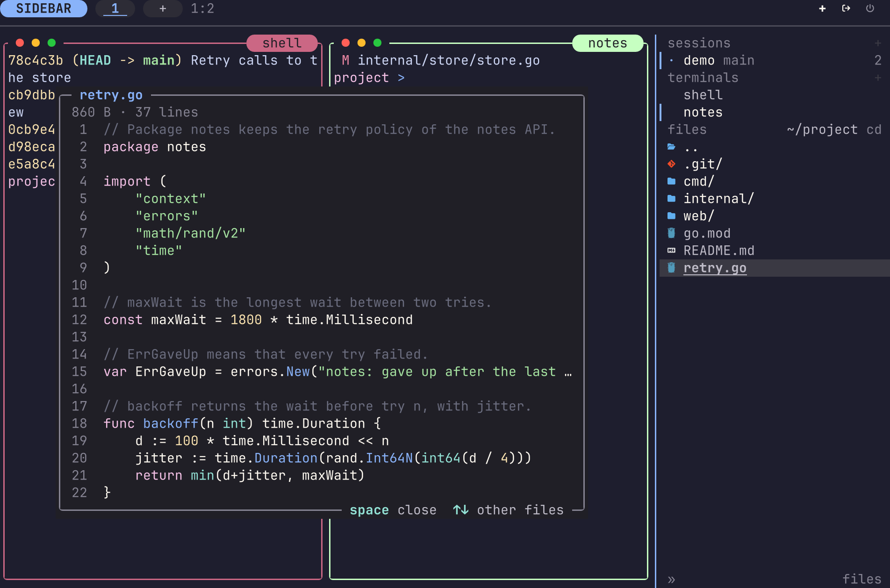Screen dimensions: 890x588
Task: Click the detach session arrow icon
Action: 846,8
